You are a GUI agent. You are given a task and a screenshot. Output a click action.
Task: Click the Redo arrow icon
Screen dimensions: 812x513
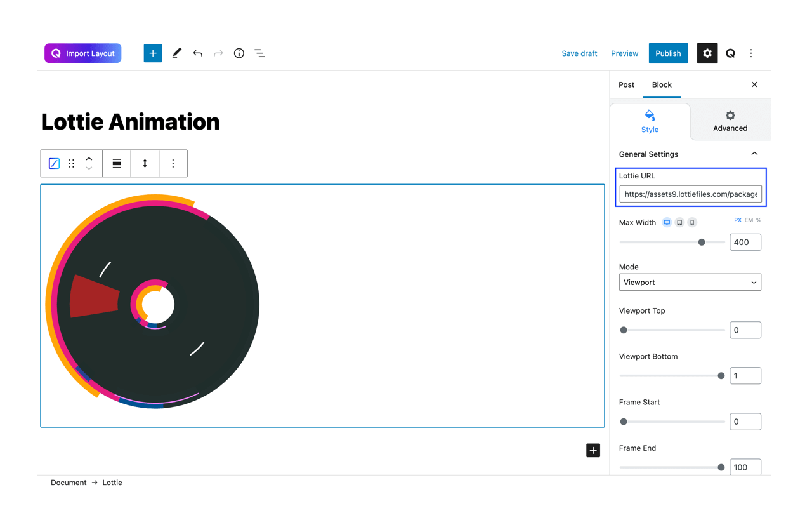pyautogui.click(x=218, y=53)
